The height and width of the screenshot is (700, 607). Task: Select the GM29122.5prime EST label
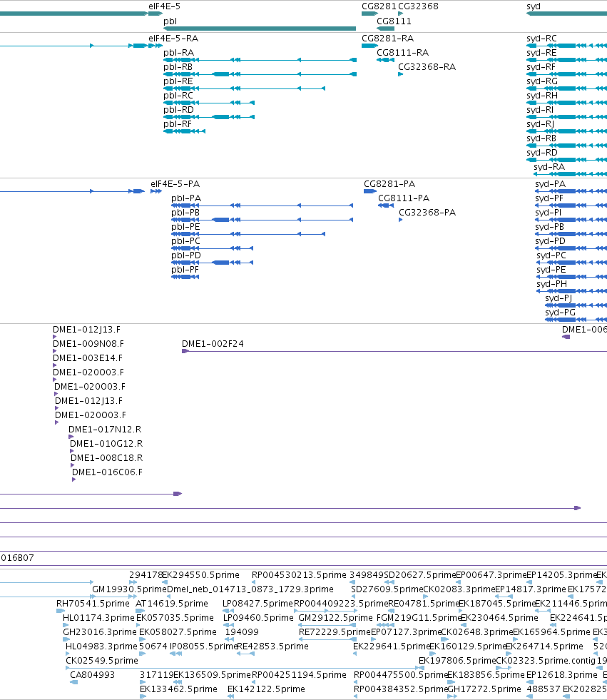[x=336, y=618]
